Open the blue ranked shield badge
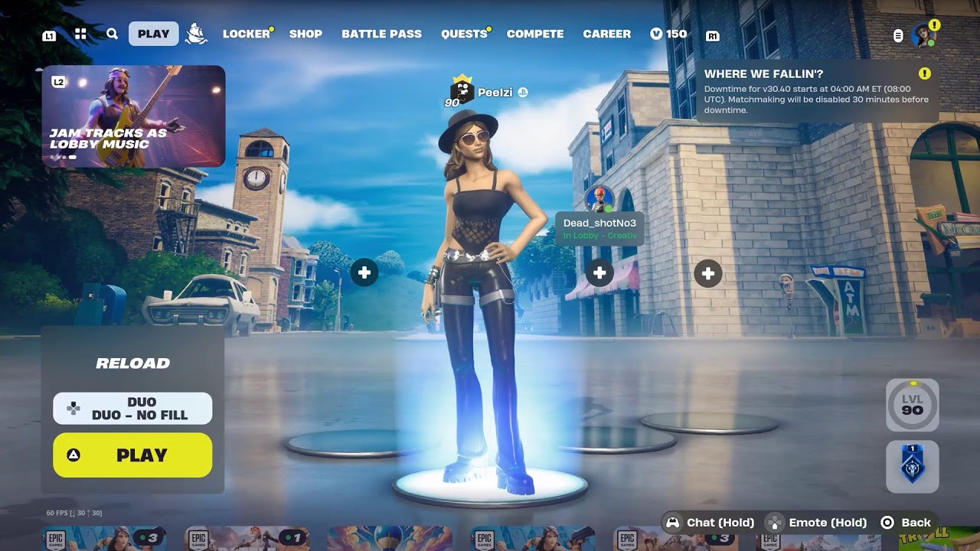This screenshot has width=980, height=551. coord(912,467)
